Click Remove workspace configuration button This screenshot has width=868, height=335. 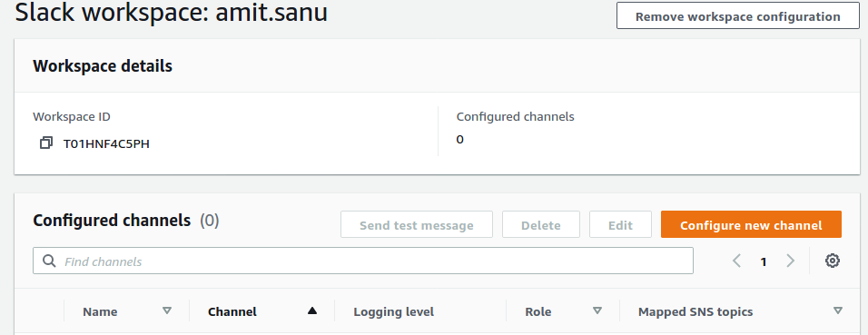[738, 16]
